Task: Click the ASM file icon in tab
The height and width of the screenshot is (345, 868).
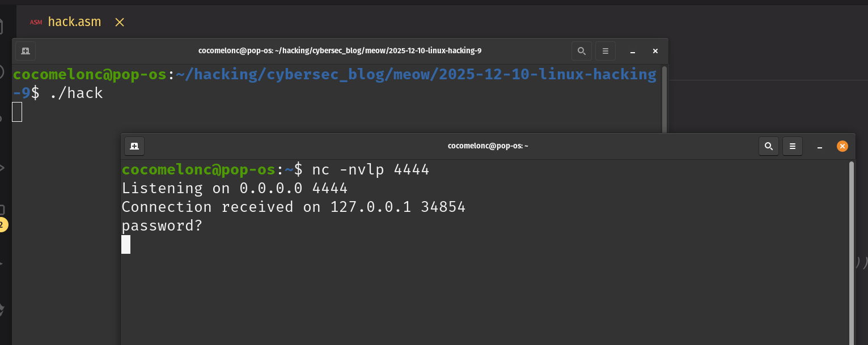Action: tap(36, 22)
